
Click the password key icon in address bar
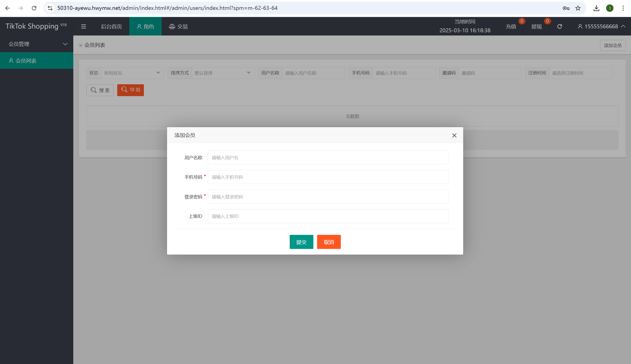click(x=566, y=8)
